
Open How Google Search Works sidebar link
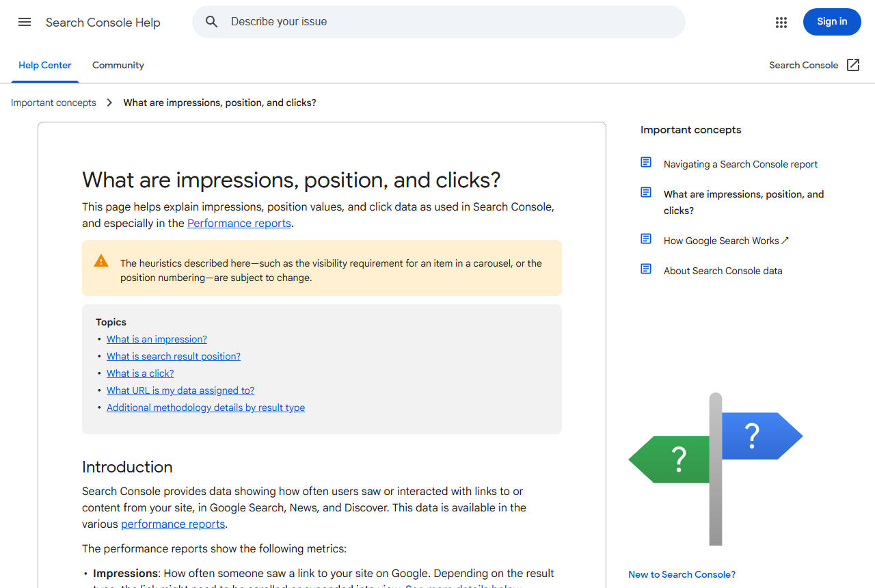point(726,241)
